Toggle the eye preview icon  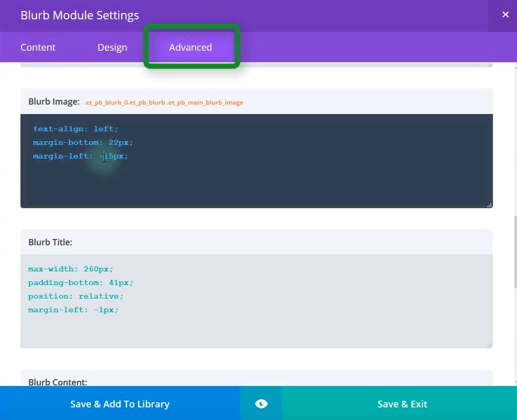[x=261, y=404]
